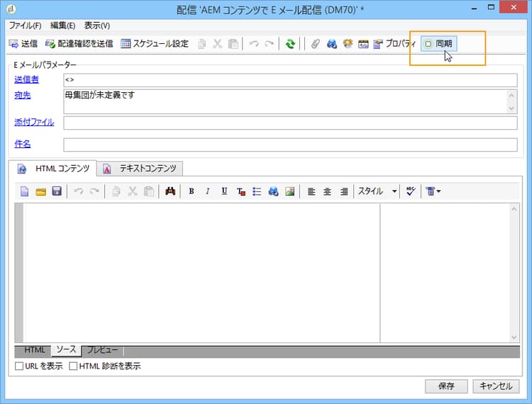Click the globe link icon in top toolbar
This screenshot has width=532, height=404.
[x=331, y=44]
